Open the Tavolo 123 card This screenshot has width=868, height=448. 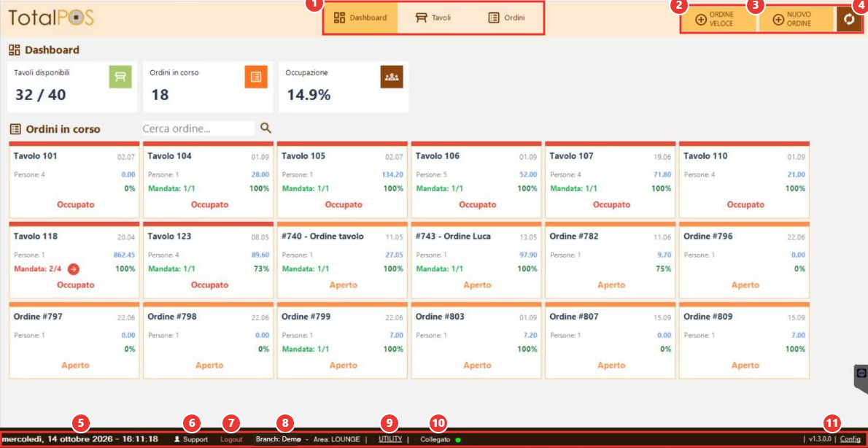(x=208, y=260)
